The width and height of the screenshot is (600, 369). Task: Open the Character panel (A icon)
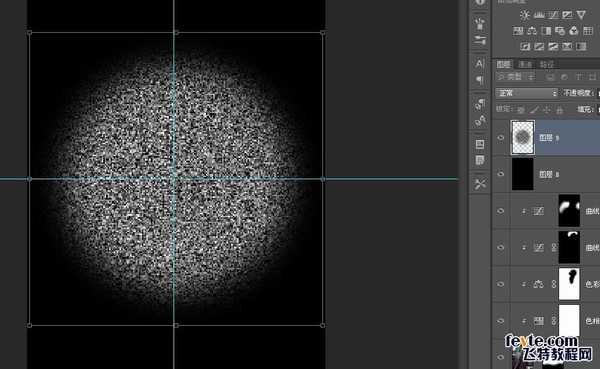point(480,64)
